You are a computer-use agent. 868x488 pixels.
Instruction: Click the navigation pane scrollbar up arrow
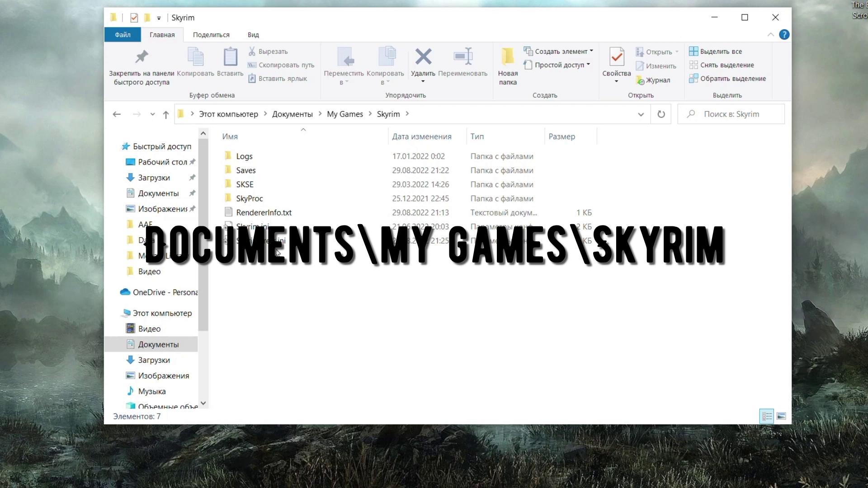pyautogui.click(x=203, y=133)
